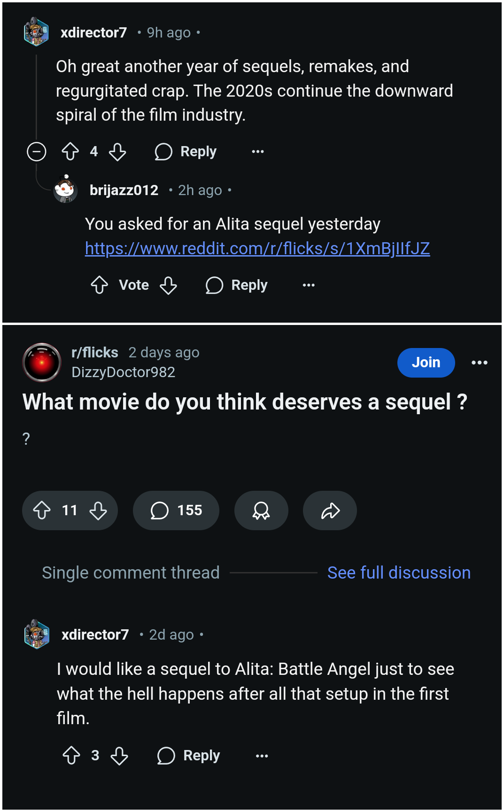The image size is (504, 812).
Task: Open the 155 comments on the post
Action: (x=176, y=510)
